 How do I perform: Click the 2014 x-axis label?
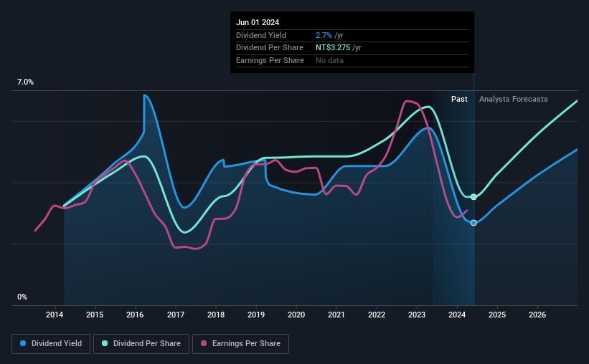click(x=55, y=315)
